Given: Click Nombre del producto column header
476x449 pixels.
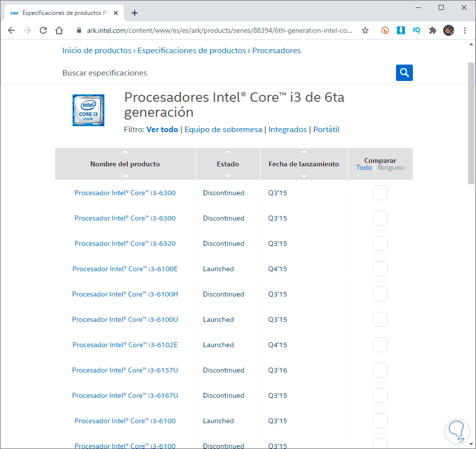Looking at the screenshot, I should (x=125, y=164).
